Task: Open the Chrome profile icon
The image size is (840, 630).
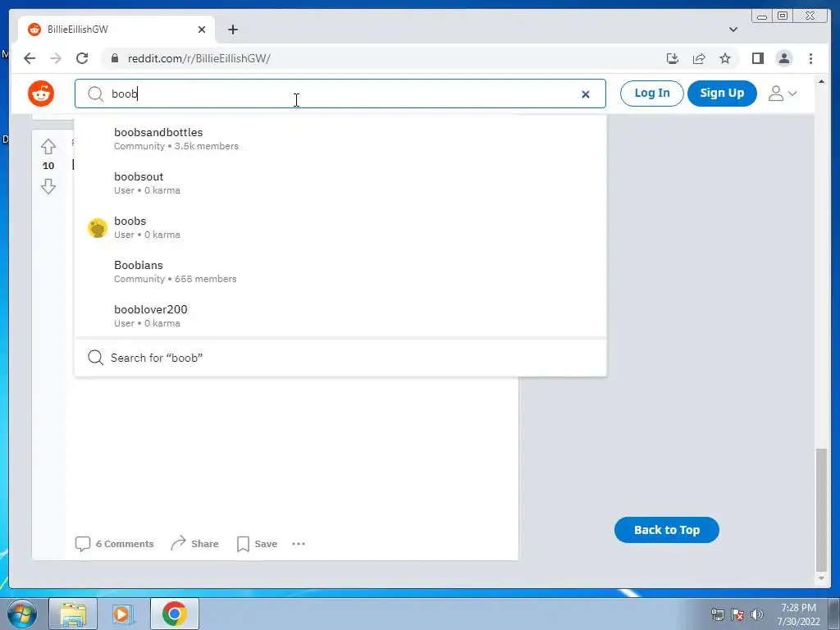Action: (783, 58)
